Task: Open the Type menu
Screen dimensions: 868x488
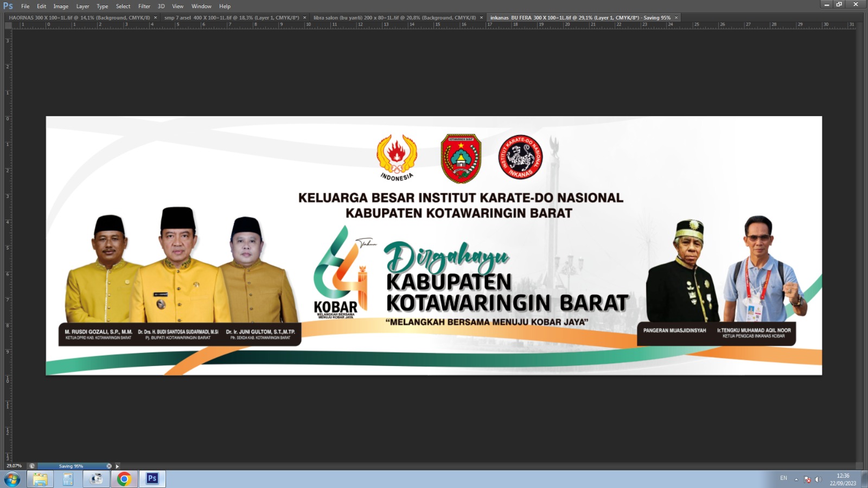Action: coord(102,7)
